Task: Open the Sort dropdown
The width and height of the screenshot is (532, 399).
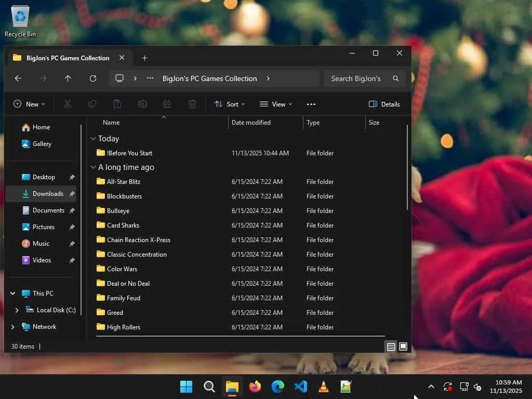Action: (x=230, y=104)
